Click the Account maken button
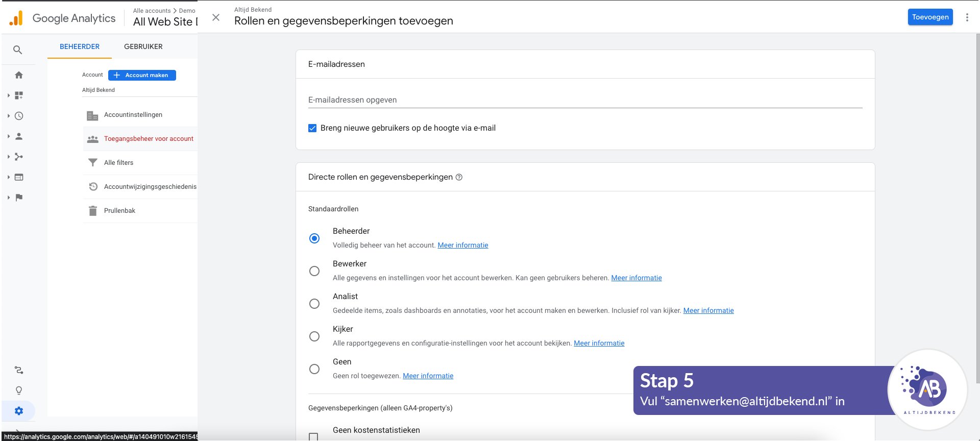The image size is (980, 441). (142, 75)
